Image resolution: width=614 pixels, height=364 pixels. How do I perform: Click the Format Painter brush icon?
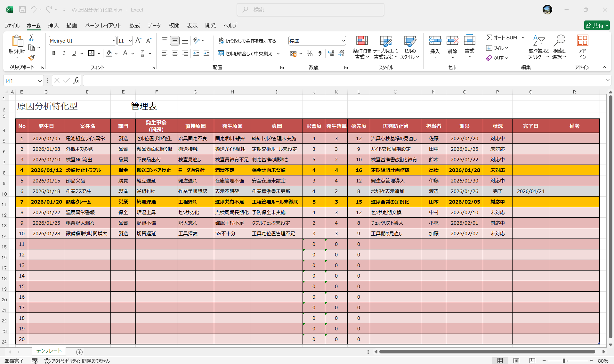pos(31,58)
